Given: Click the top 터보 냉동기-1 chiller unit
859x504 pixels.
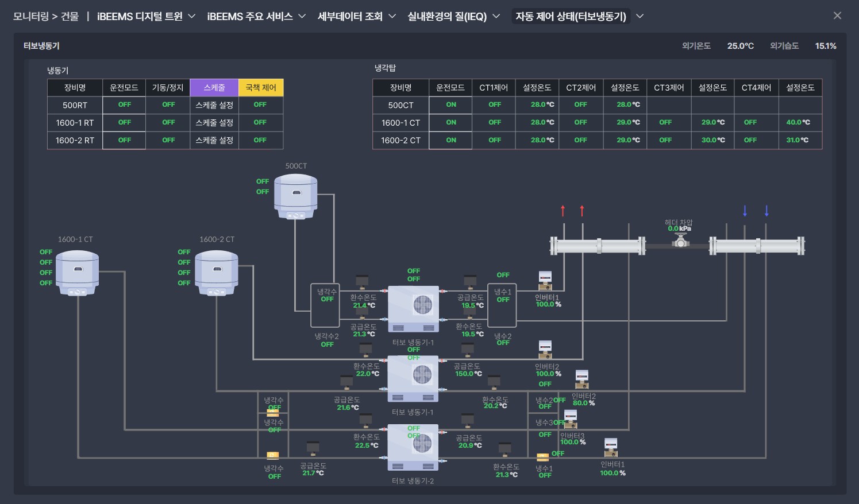Looking at the screenshot, I should [x=413, y=309].
